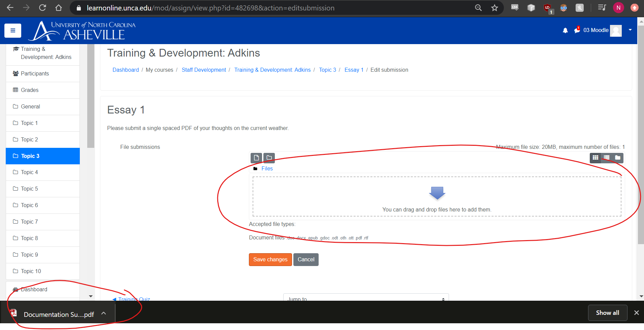644x330 pixels.
Task: Switch file view to detailed list
Action: [x=607, y=158]
